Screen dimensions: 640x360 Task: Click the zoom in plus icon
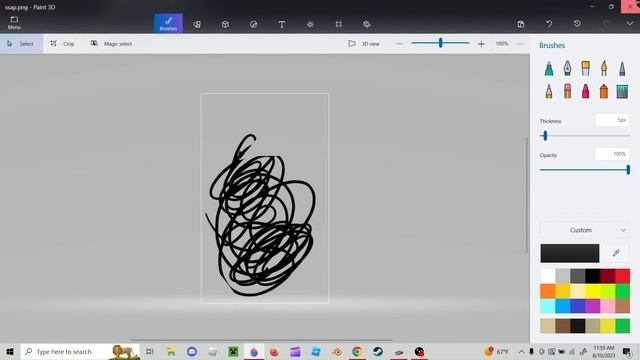[481, 44]
